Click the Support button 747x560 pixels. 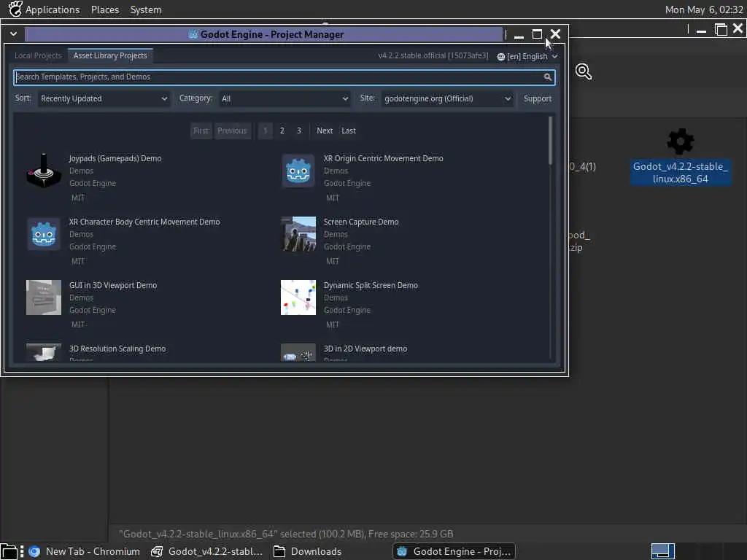(x=537, y=98)
